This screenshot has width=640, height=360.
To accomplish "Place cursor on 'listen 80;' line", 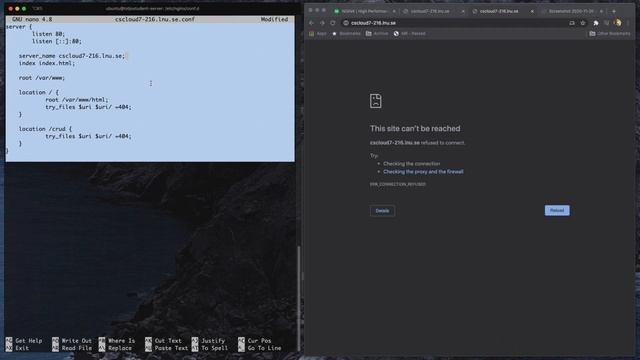I will [x=49, y=34].
